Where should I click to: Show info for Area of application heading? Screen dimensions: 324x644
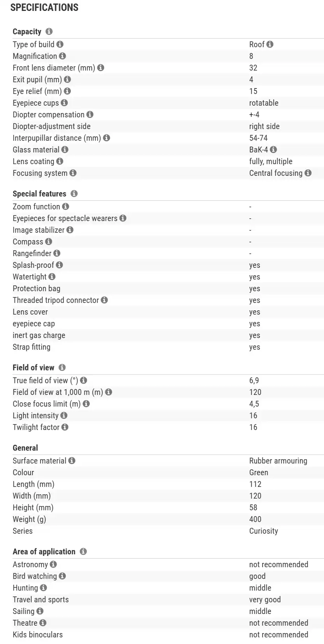(83, 552)
